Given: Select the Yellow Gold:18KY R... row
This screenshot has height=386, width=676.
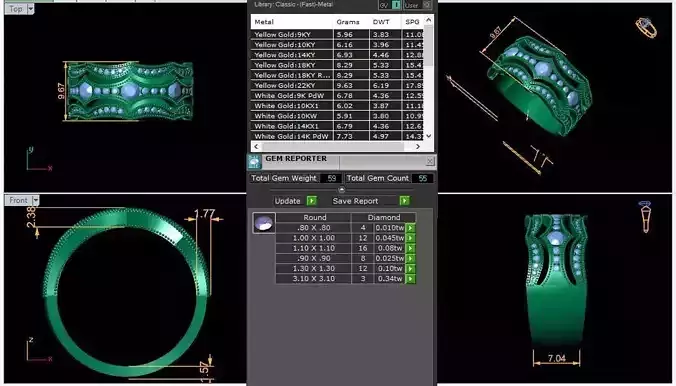Looking at the screenshot, I should 338,75.
